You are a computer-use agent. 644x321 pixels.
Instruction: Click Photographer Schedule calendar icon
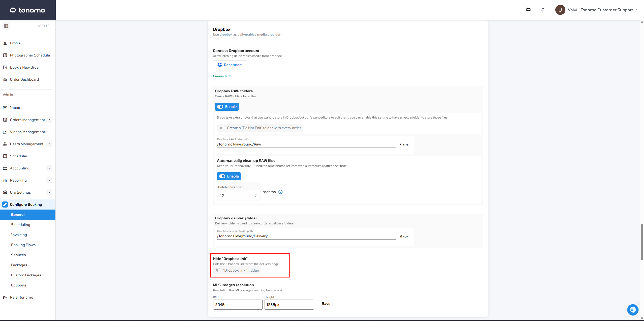pyautogui.click(x=5, y=55)
